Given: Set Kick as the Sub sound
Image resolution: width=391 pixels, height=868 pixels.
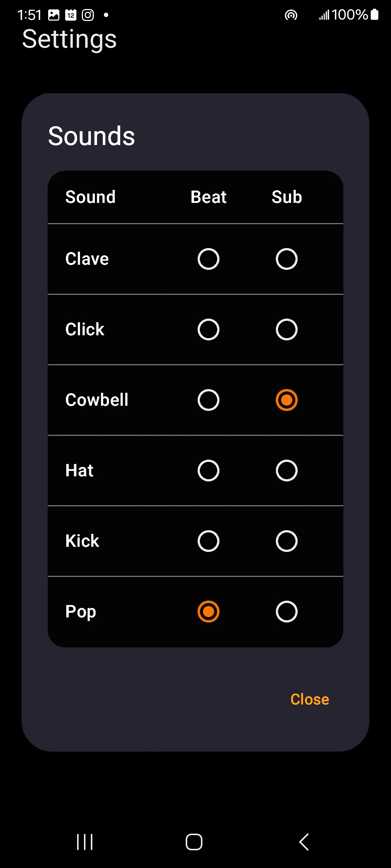Looking at the screenshot, I should click(x=286, y=541).
